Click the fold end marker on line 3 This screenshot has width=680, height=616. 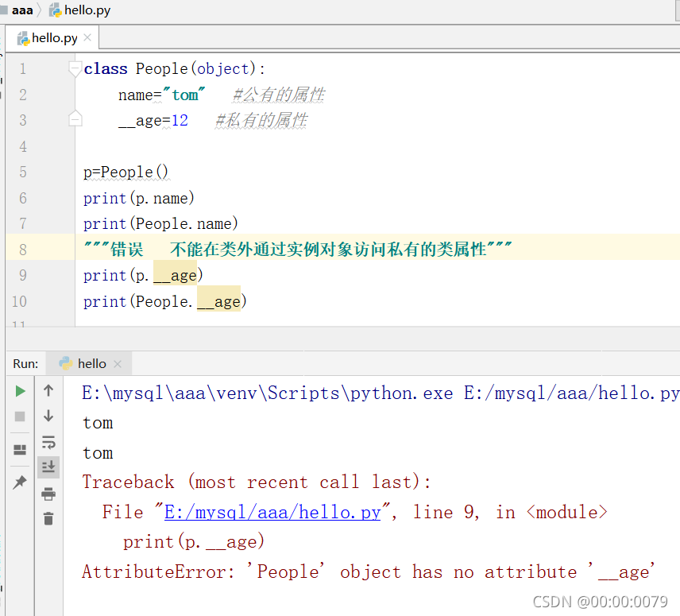pos(75,119)
